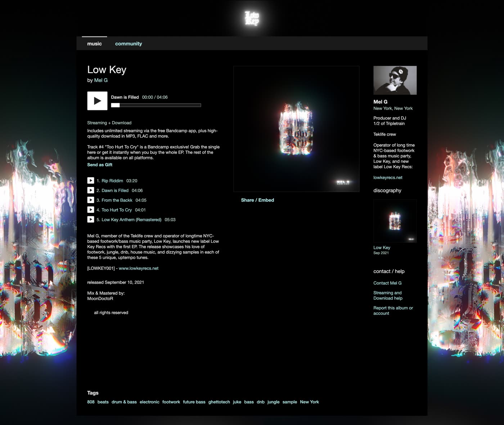Open Too Hurt To Cry track link
504x425 pixels.
117,210
